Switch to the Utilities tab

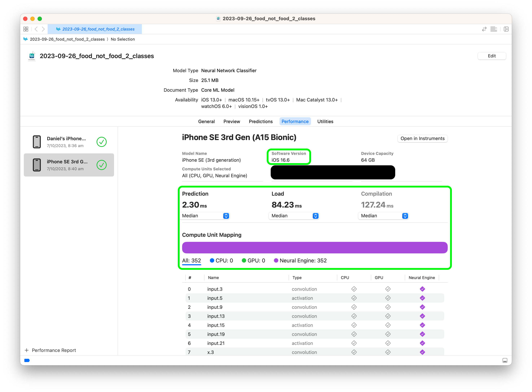pyautogui.click(x=325, y=121)
